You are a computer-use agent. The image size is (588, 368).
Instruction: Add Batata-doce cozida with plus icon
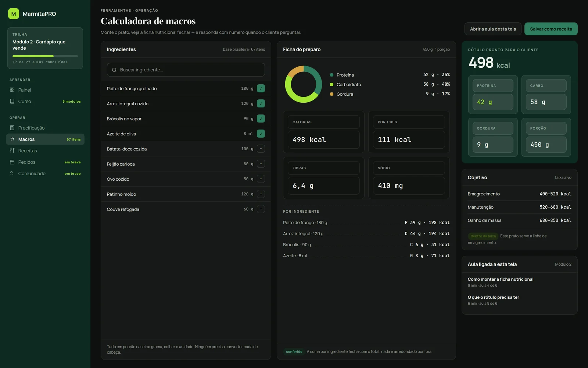click(x=261, y=149)
